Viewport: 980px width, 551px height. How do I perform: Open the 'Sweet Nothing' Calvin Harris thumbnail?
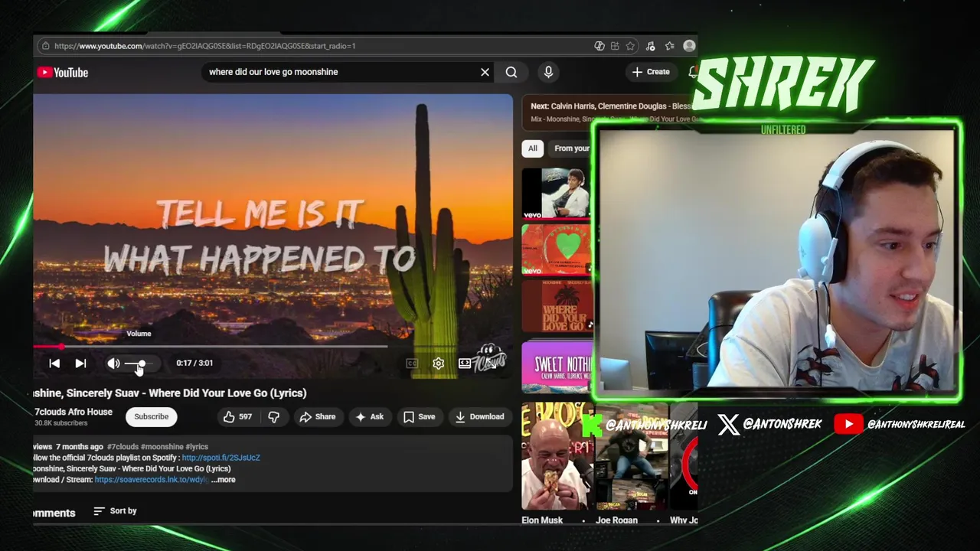pyautogui.click(x=557, y=367)
